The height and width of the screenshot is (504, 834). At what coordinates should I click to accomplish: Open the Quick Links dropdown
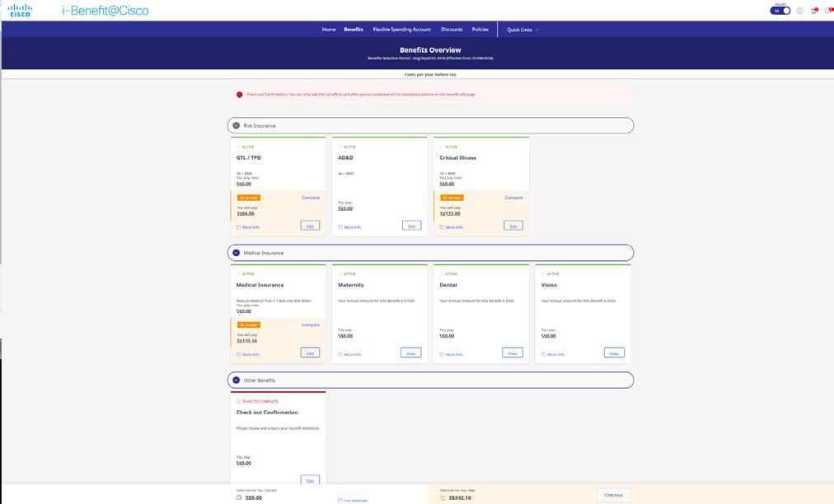(522, 30)
